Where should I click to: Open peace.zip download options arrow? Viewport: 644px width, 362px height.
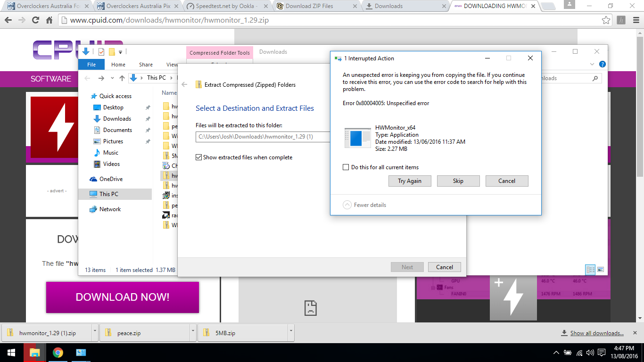[x=193, y=333]
